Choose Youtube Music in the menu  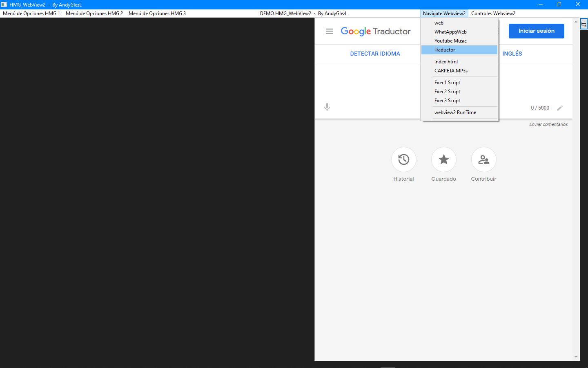pyautogui.click(x=450, y=41)
